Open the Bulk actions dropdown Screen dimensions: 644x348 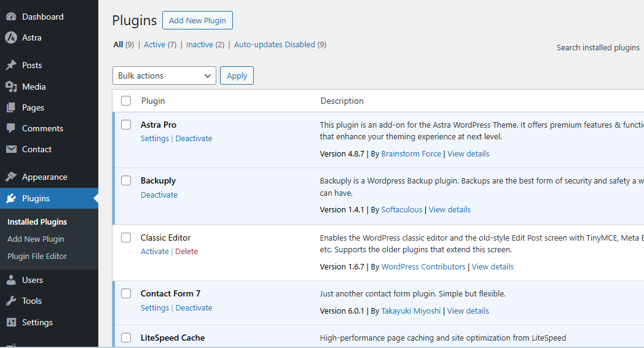pos(164,75)
